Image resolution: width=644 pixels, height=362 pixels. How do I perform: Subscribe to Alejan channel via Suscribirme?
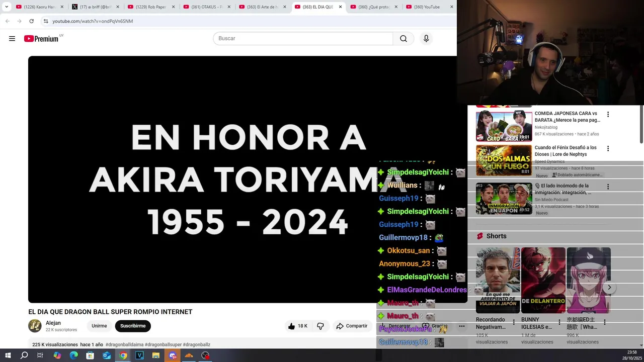tap(133, 326)
